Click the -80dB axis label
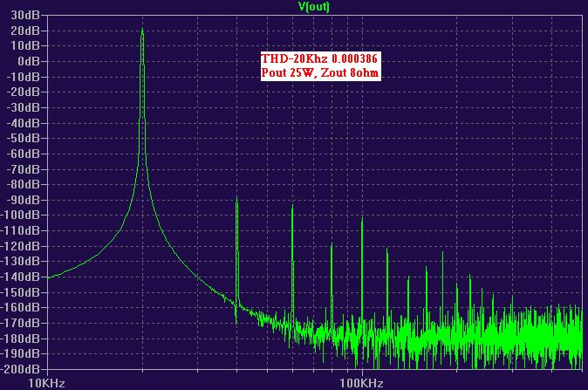 (x=24, y=184)
